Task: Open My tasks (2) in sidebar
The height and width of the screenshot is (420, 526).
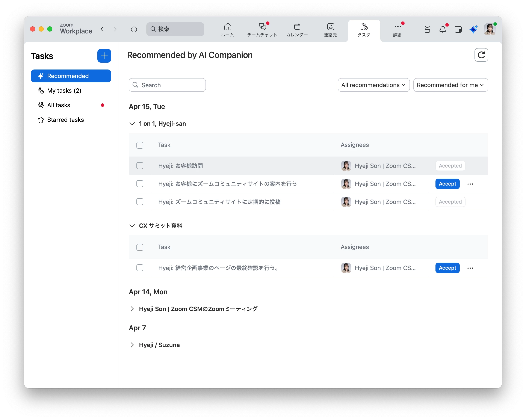Action: pyautogui.click(x=64, y=91)
